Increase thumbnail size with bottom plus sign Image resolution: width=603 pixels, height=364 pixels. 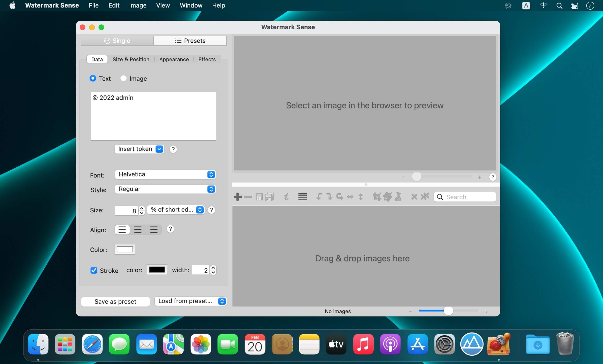coord(486,312)
